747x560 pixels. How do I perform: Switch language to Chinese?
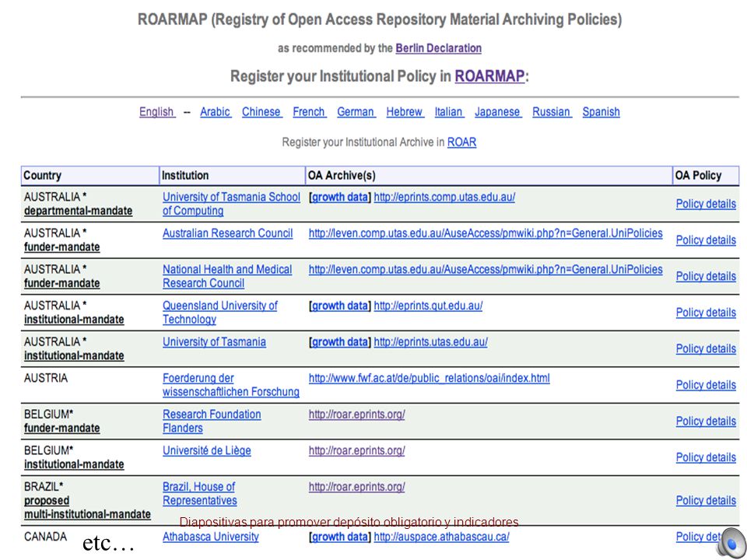(x=261, y=112)
